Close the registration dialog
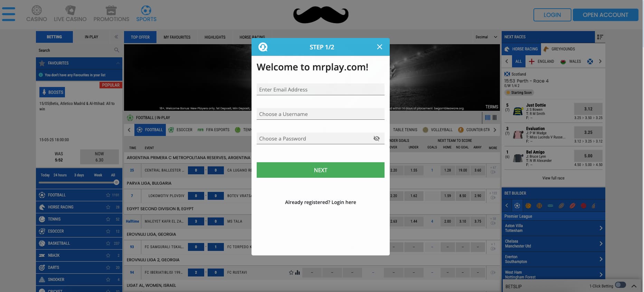Screen dimensions: 644x292 pyautogui.click(x=379, y=47)
